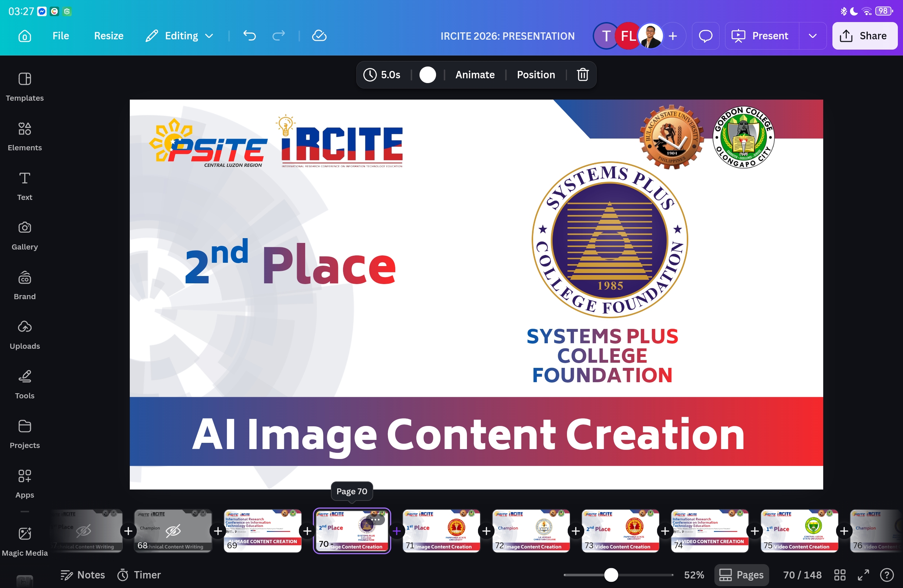Add a page between 69 and 70
The width and height of the screenshot is (903, 588).
tap(307, 531)
